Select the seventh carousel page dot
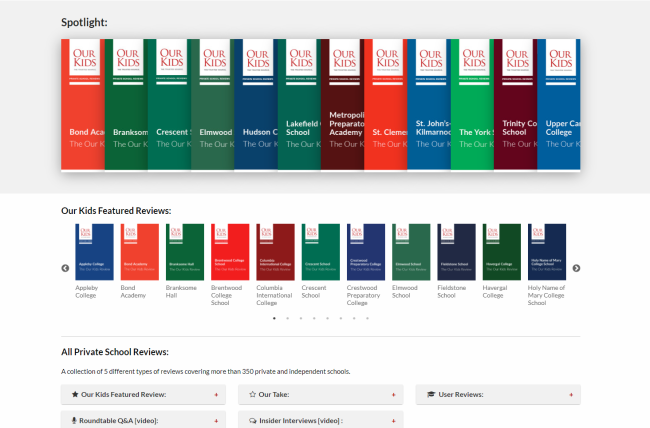 354,319
